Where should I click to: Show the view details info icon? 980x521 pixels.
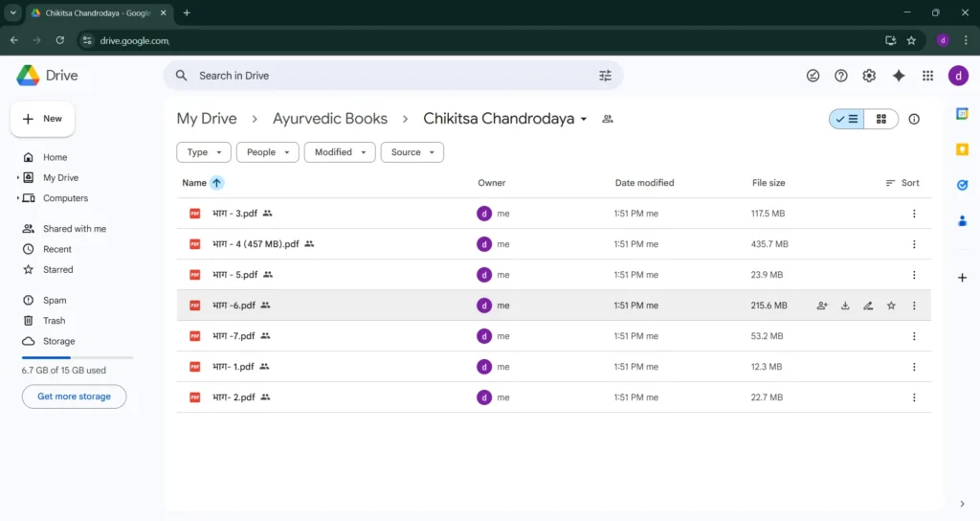coord(914,119)
